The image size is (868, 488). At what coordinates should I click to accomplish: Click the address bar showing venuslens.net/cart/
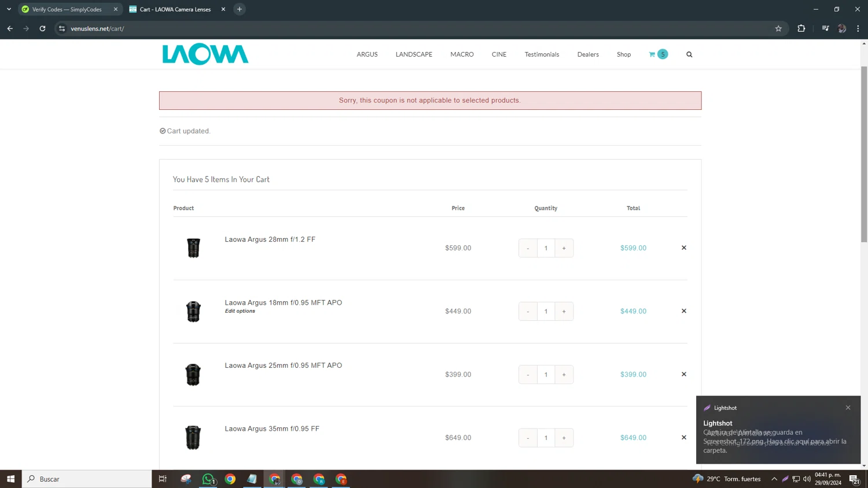click(421, 28)
